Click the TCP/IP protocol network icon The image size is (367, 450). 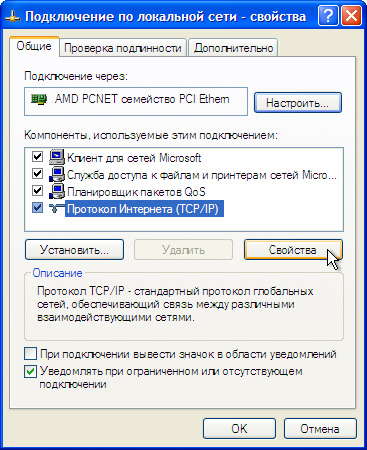(57, 209)
